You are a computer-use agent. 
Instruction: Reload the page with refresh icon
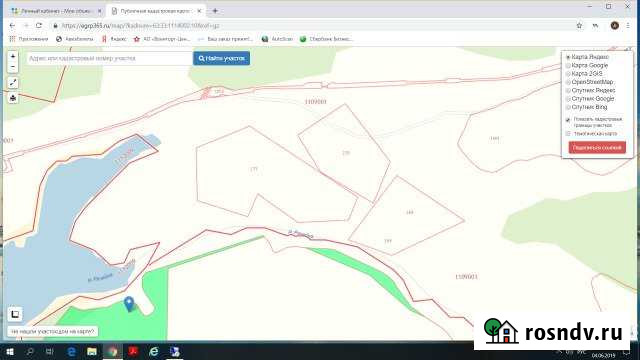(39, 25)
